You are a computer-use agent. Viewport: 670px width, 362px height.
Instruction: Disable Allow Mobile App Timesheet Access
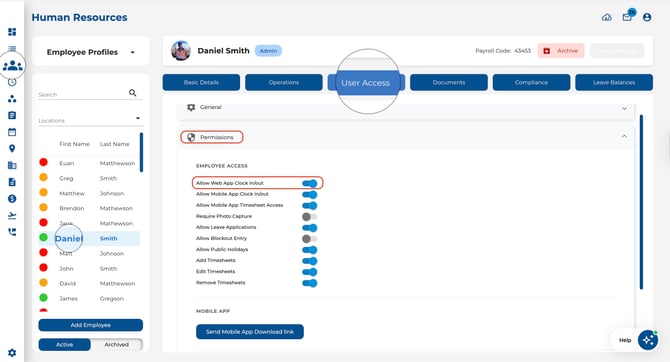click(x=310, y=206)
